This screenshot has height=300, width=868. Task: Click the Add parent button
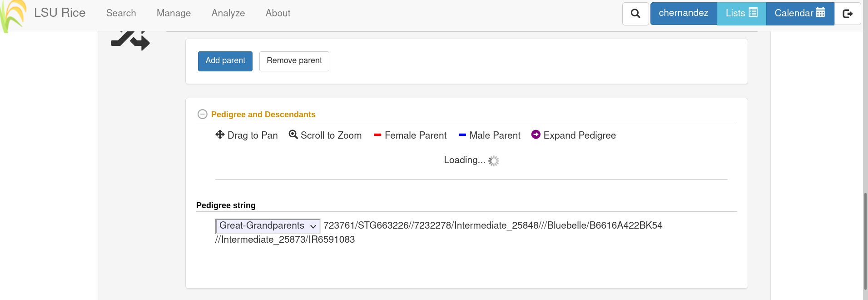[225, 61]
